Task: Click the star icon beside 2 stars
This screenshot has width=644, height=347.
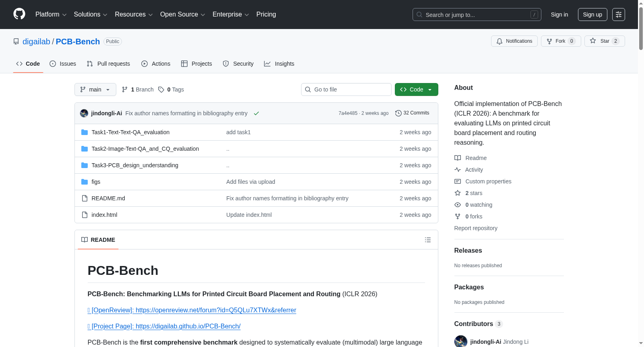Action: pos(458,193)
